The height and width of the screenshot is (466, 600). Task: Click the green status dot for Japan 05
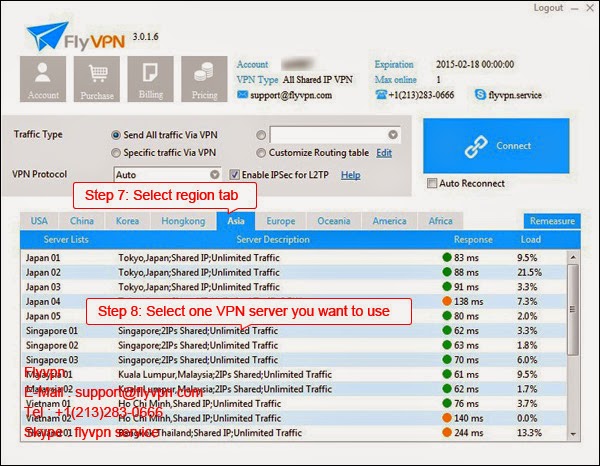tap(447, 316)
